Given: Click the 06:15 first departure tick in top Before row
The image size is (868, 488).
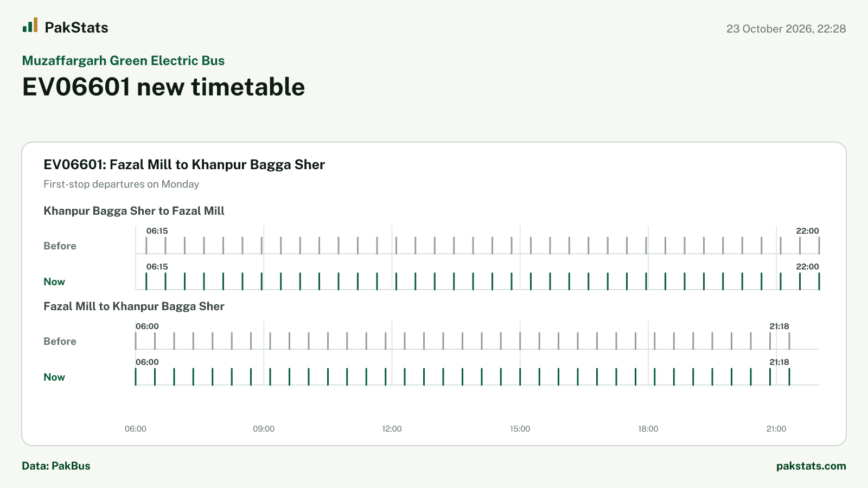Looking at the screenshot, I should [146, 246].
